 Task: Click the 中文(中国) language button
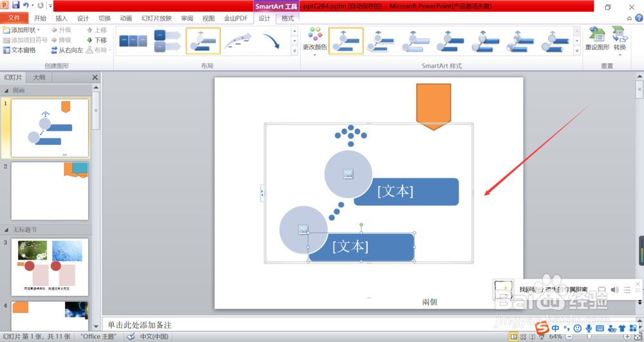point(154,337)
